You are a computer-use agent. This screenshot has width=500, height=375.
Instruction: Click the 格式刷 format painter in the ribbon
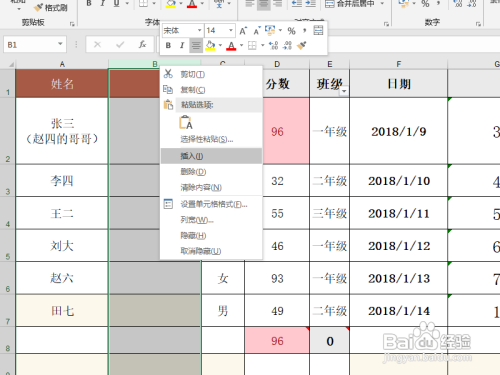click(51, 7)
